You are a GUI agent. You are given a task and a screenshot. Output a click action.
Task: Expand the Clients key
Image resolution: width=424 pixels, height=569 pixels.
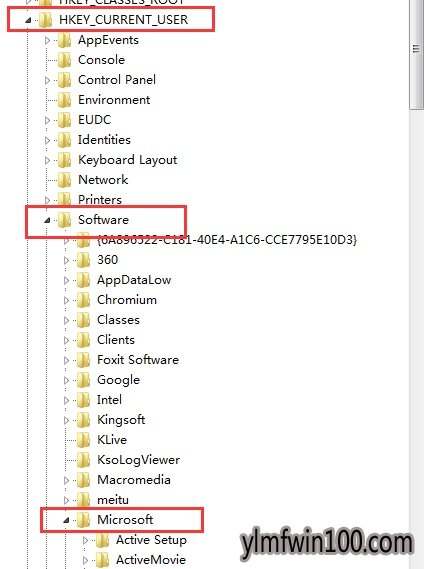(66, 340)
